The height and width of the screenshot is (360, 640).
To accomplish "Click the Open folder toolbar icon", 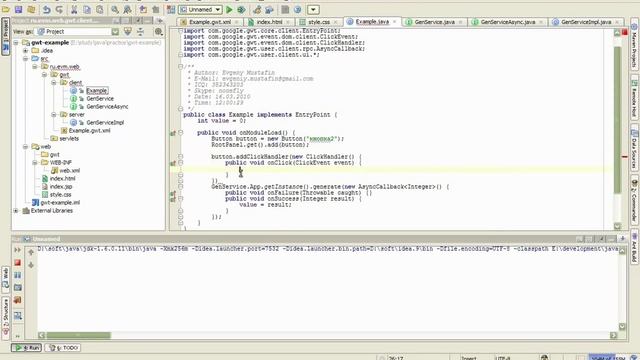I will click(x=6, y=9).
